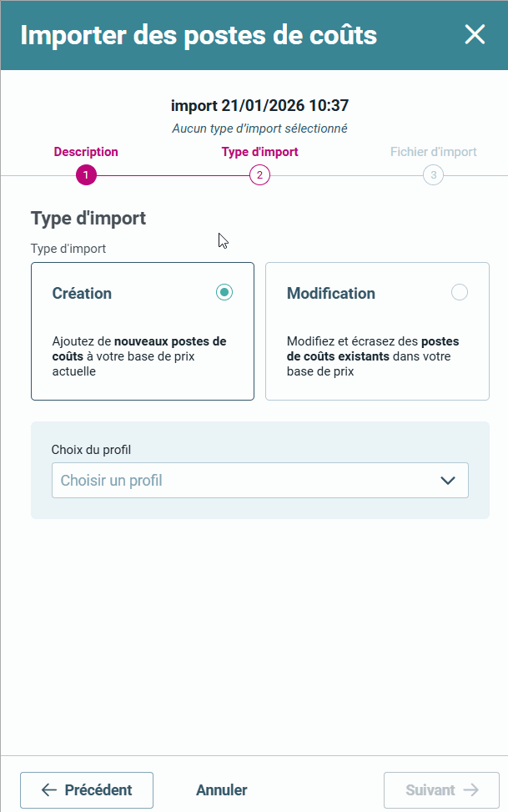Screen dimensions: 508x812
Task: Expand the profile list using the chevron arrow
Action: (448, 481)
